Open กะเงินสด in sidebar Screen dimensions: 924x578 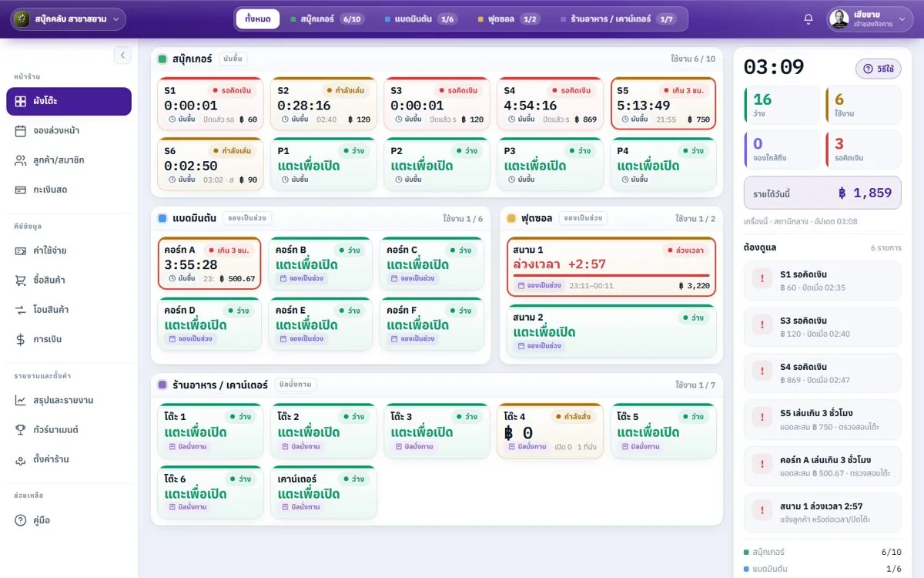coord(69,190)
